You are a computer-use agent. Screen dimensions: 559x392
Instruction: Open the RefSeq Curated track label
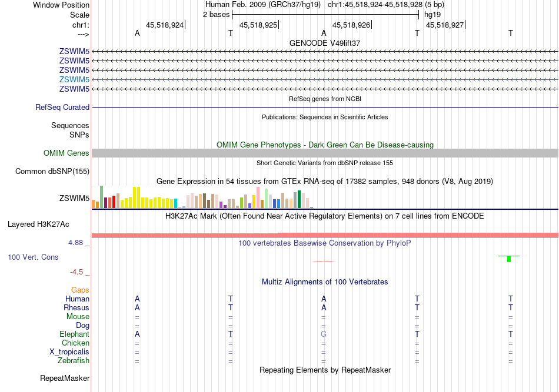click(62, 107)
